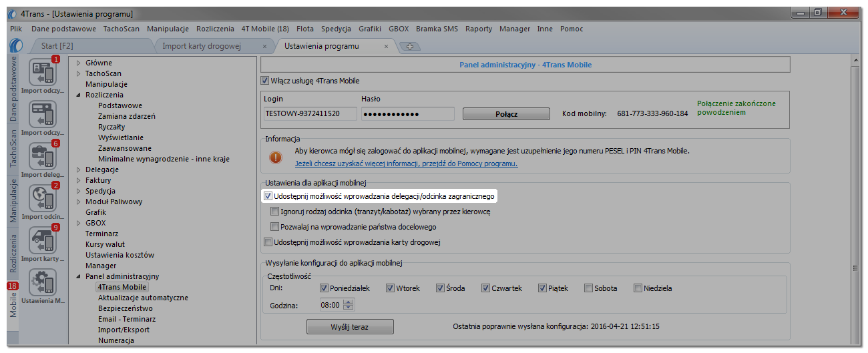The image size is (868, 353).
Task: Select Kursy walut tree item
Action: [x=105, y=244]
